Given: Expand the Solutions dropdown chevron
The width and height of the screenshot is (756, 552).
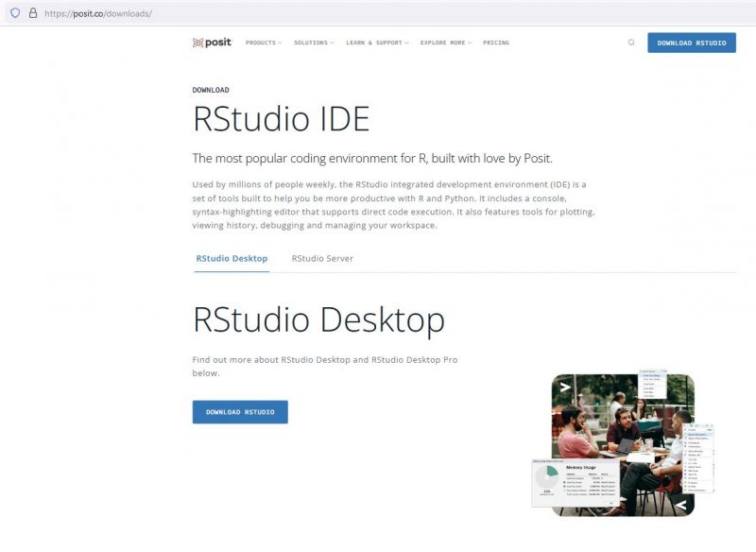Looking at the screenshot, I should (331, 43).
